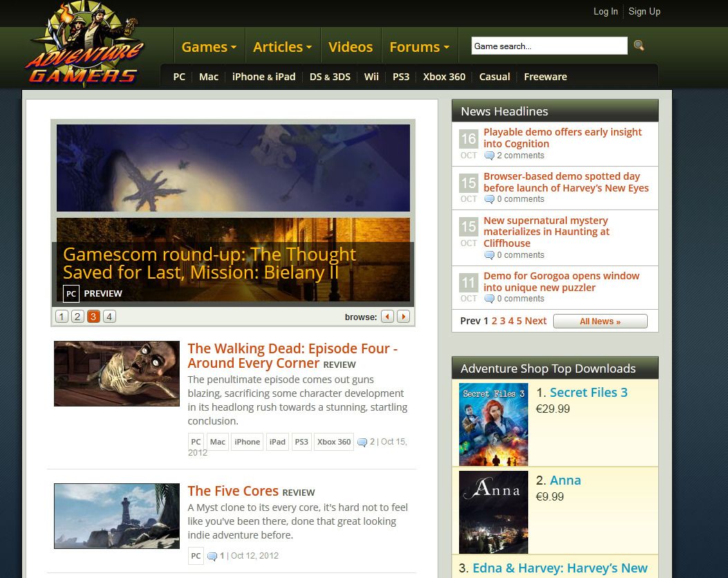This screenshot has height=578, width=728.
Task: Click the comment bubble on The Walking Dead review
Action: coord(362,442)
